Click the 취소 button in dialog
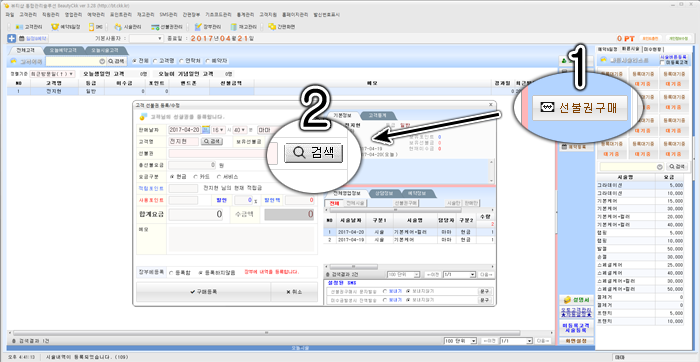This screenshot has width=700, height=362. (x=294, y=292)
